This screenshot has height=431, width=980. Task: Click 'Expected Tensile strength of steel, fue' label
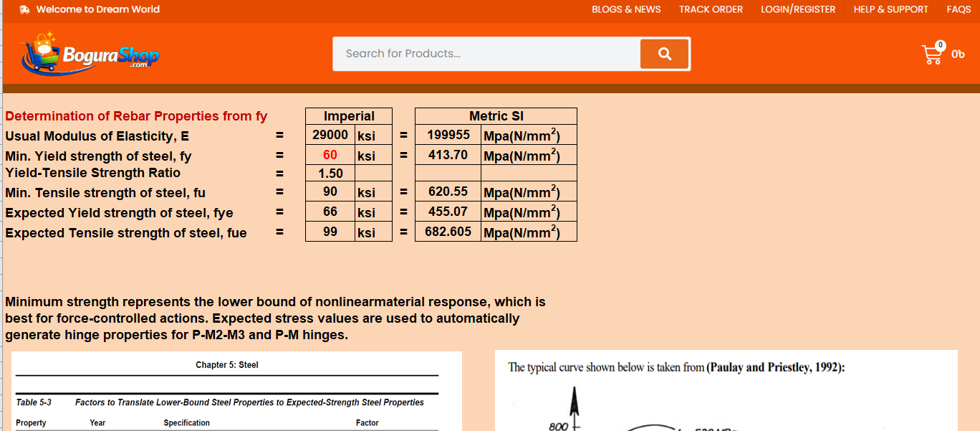coord(126,233)
